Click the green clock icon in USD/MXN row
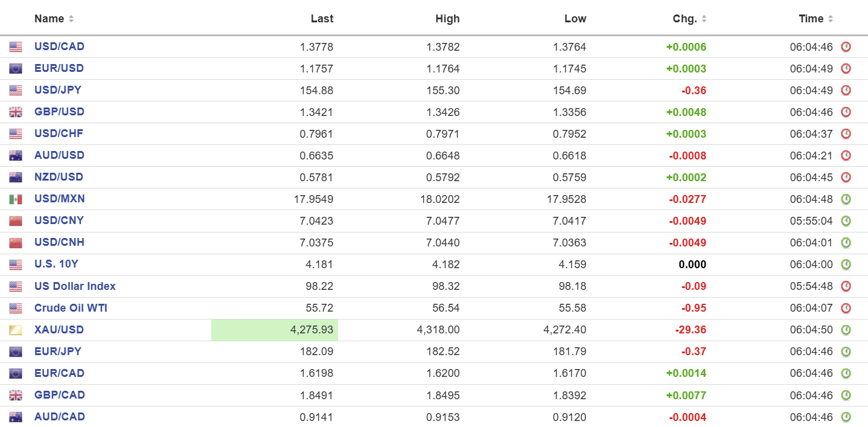 [846, 199]
